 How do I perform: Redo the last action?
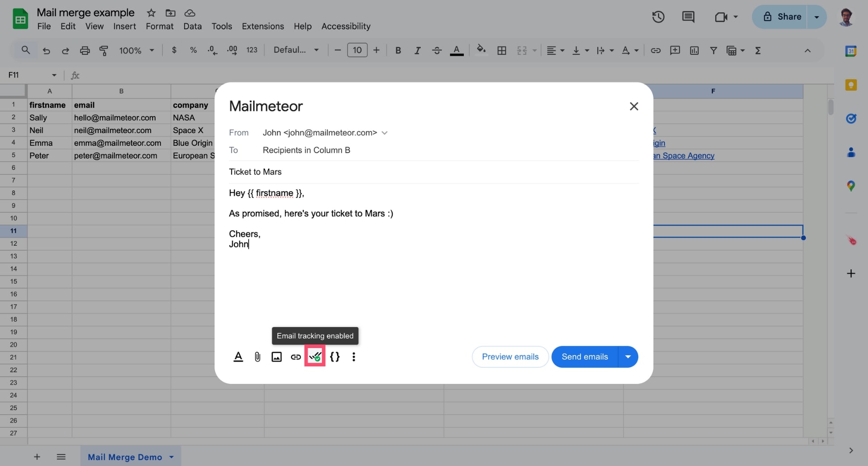point(65,50)
